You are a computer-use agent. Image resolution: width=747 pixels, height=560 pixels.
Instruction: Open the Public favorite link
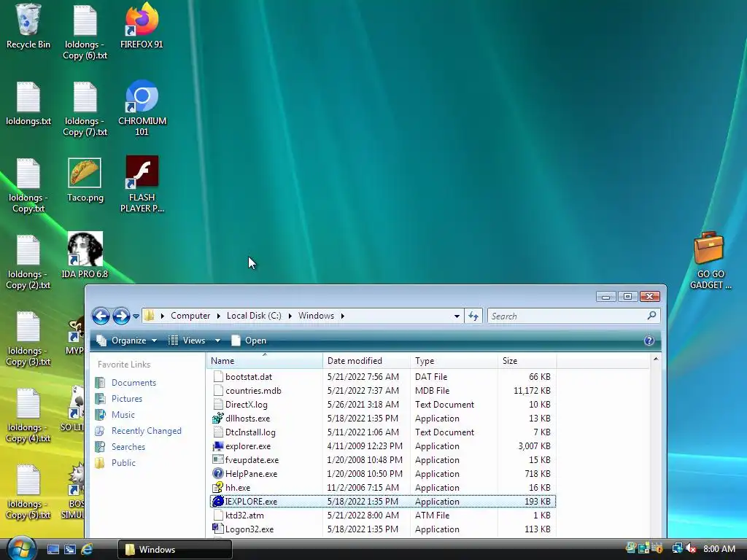[x=123, y=463]
